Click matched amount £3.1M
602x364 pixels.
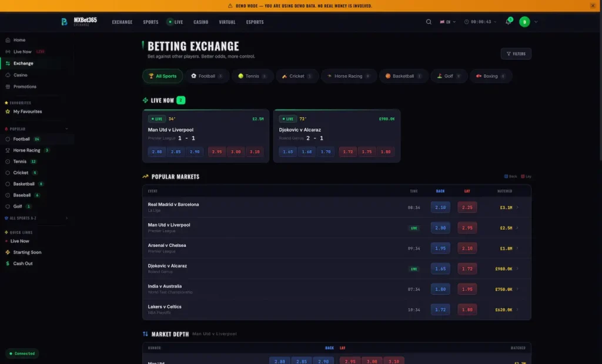506,208
